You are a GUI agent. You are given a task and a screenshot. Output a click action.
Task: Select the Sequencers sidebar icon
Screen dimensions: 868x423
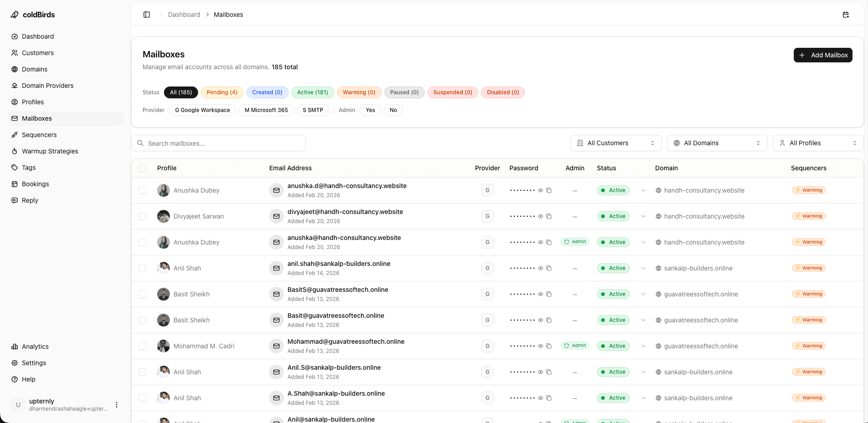[x=15, y=135]
